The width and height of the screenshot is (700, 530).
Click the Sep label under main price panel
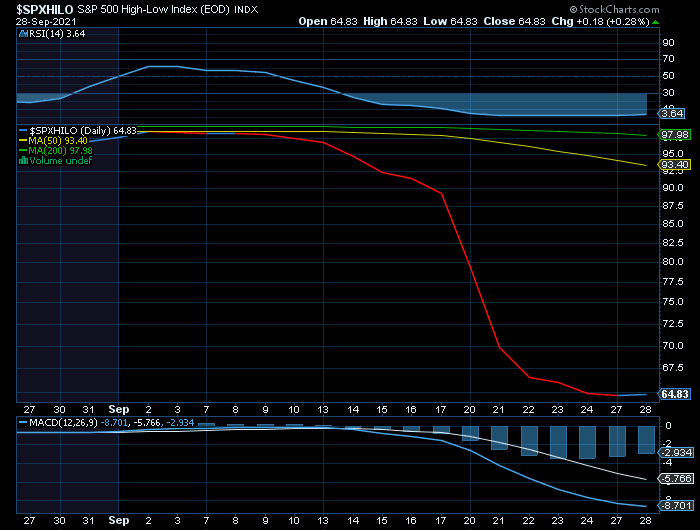pyautogui.click(x=119, y=409)
